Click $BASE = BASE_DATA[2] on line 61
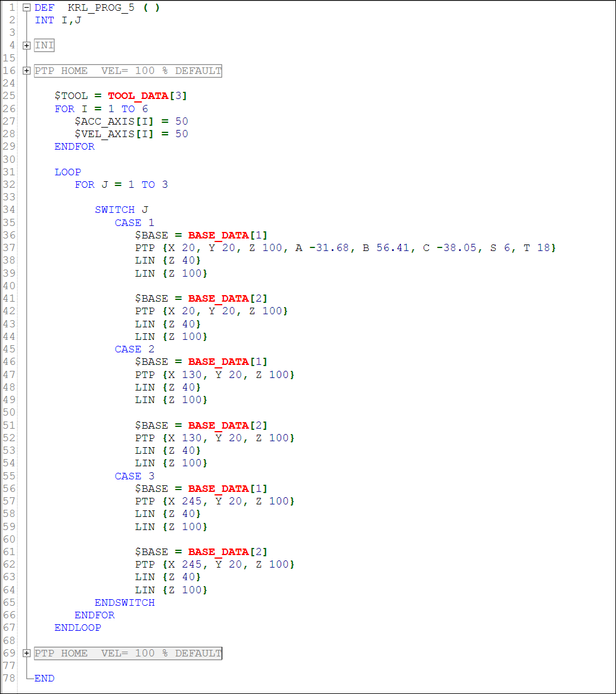This screenshot has width=616, height=694. click(x=201, y=552)
